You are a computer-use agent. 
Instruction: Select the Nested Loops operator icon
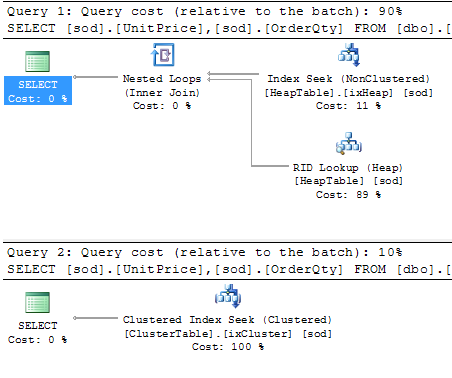163,55
